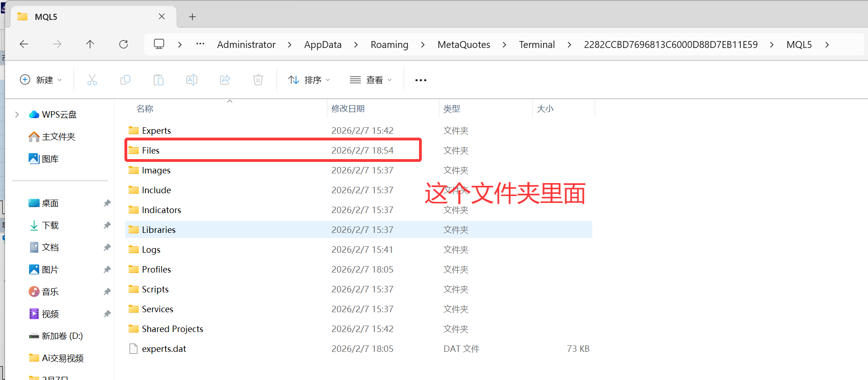Screen dimensions: 868x380
Task: Sort by 大小 column header
Action: coord(545,109)
